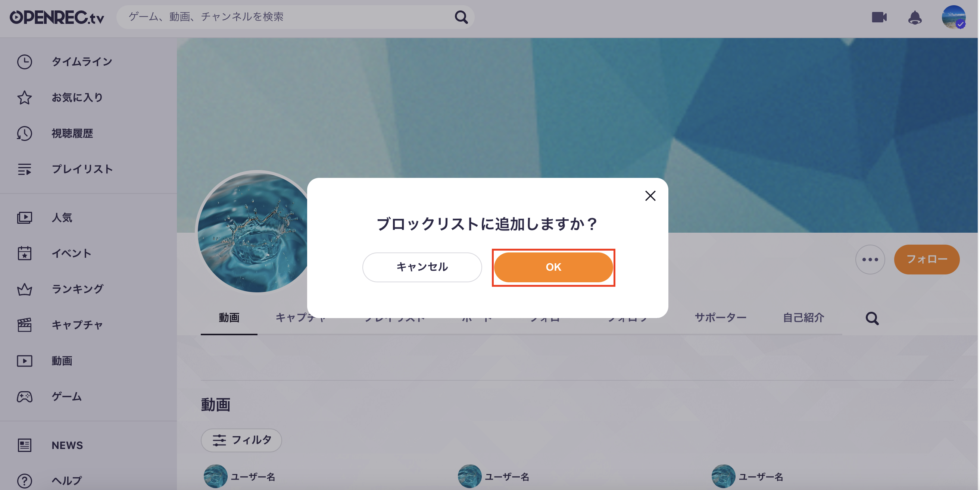Select the star icon for お気に入り
The image size is (980, 490).
[x=24, y=98]
